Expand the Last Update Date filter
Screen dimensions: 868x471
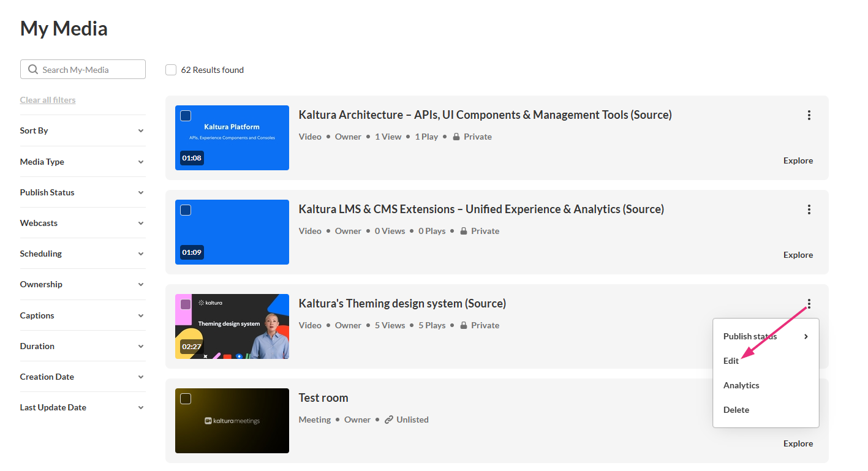(x=83, y=407)
